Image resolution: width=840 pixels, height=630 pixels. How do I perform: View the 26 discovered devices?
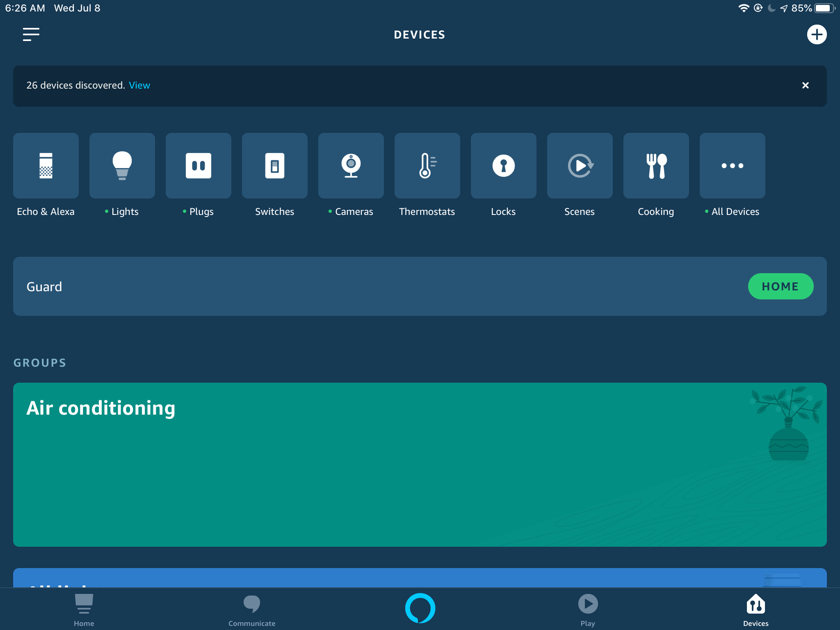[139, 85]
